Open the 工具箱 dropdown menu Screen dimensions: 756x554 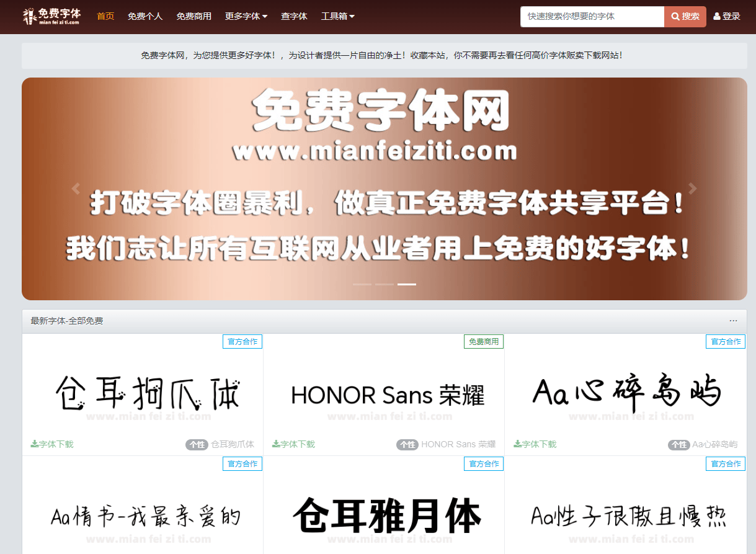pyautogui.click(x=337, y=16)
